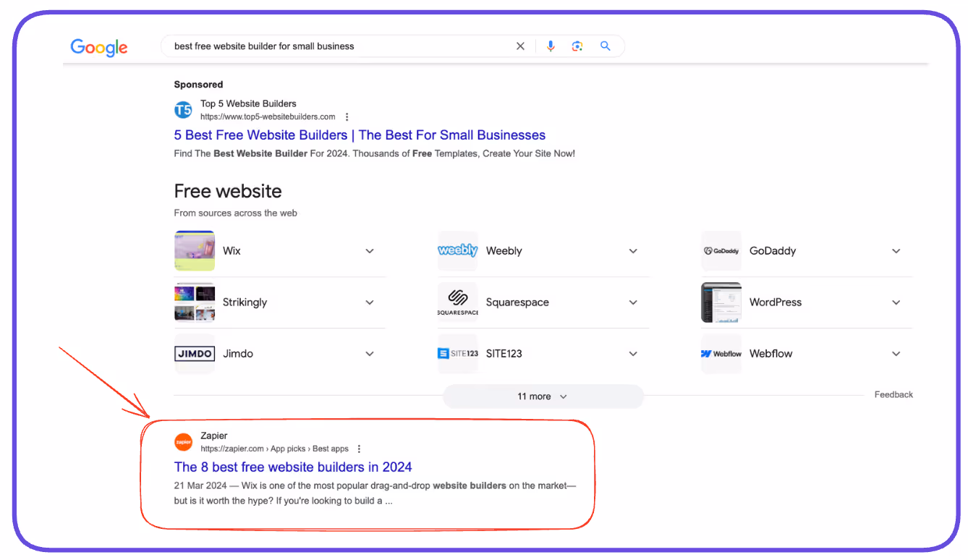Show 11 more website builders
This screenshot has height=560, width=968.
(543, 396)
